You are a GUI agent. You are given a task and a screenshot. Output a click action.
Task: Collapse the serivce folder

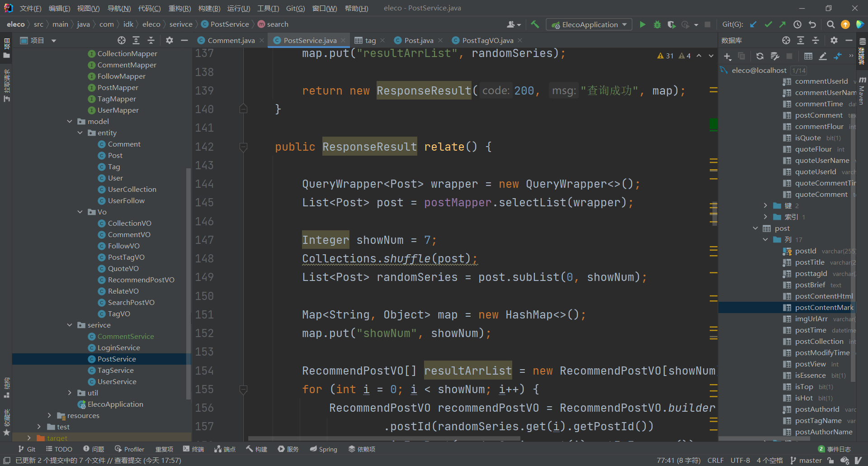pyautogui.click(x=70, y=325)
